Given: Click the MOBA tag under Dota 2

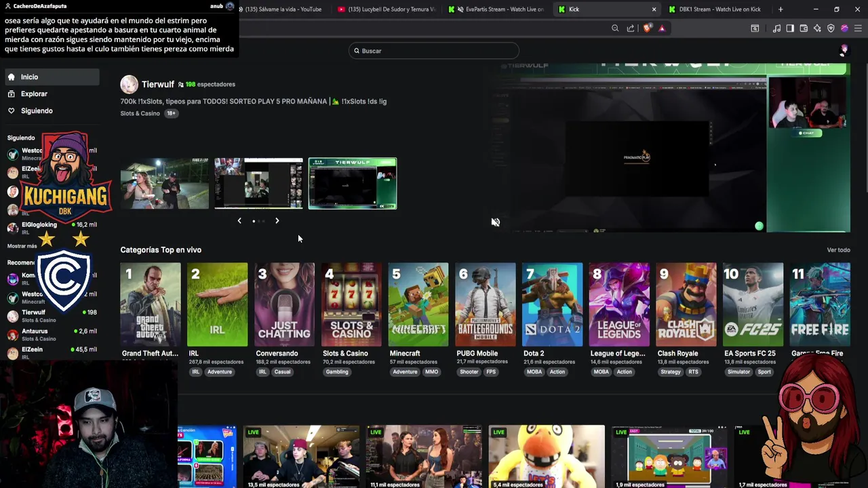Looking at the screenshot, I should coord(534,372).
